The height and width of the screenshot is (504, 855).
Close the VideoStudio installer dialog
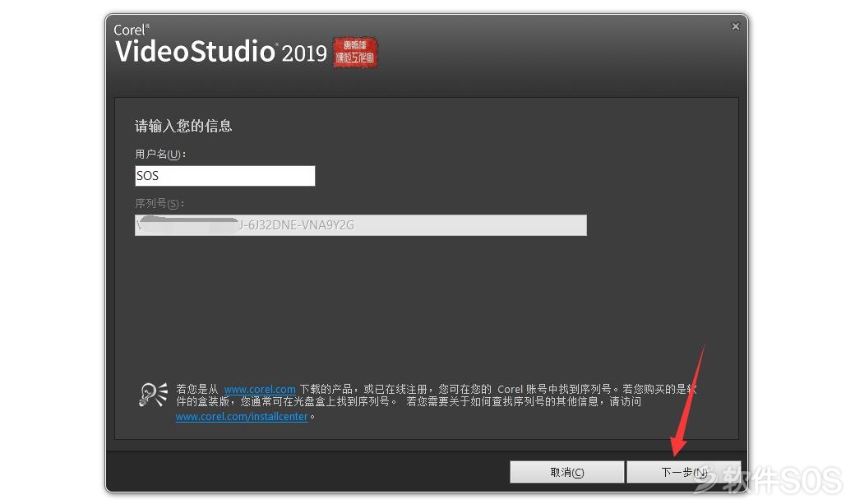[736, 26]
